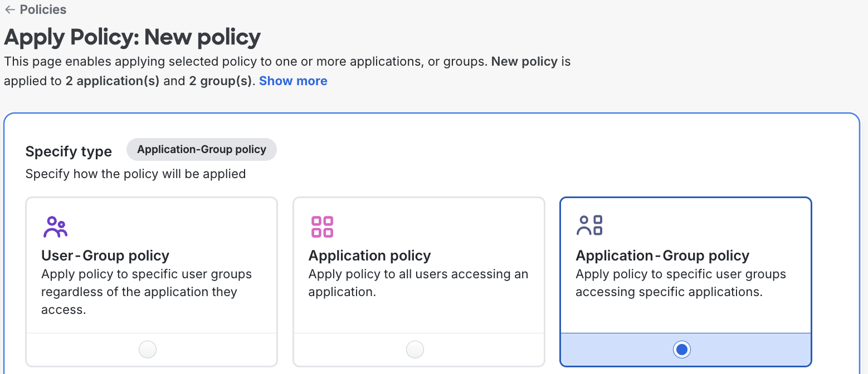Click the Specify type section heading
Viewport: 868px width, 374px height.
click(x=69, y=151)
